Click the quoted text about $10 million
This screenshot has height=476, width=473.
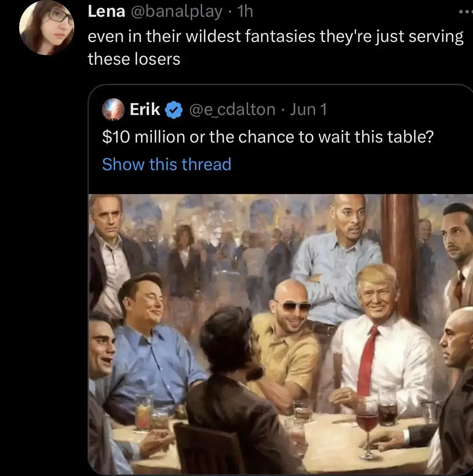268,137
